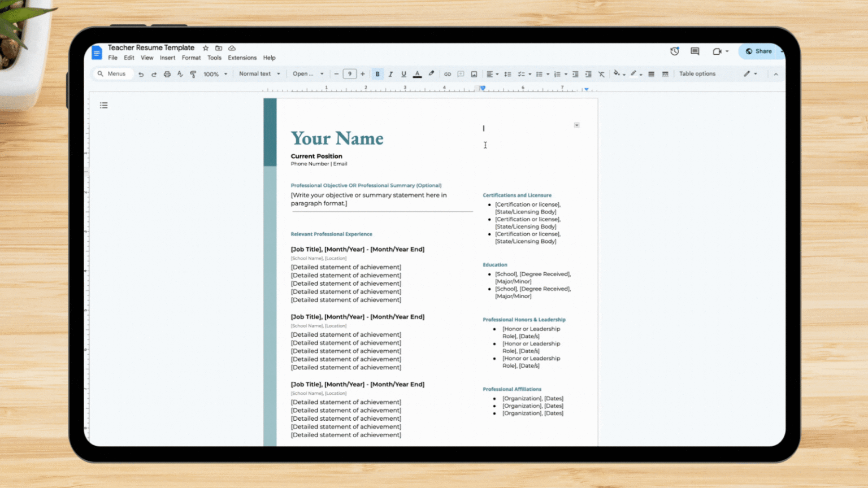868x488 pixels.
Task: Click the Table options button
Action: click(x=697, y=74)
